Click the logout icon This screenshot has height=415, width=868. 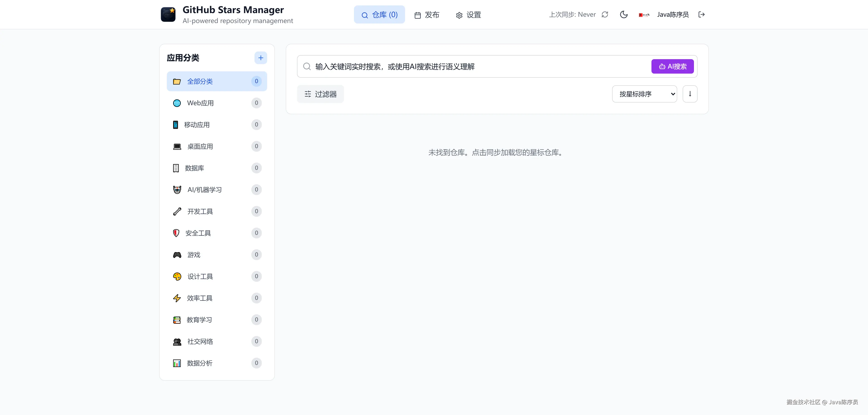click(x=701, y=14)
